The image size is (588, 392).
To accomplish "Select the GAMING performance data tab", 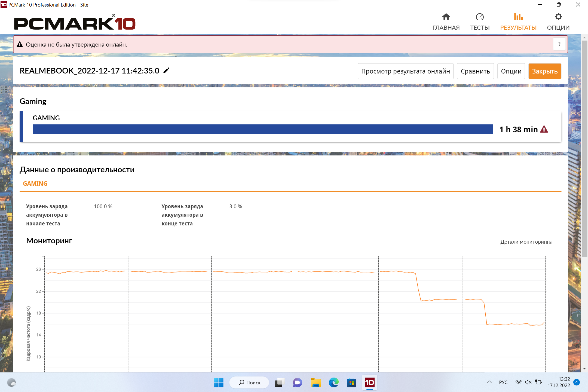I will pyautogui.click(x=35, y=183).
